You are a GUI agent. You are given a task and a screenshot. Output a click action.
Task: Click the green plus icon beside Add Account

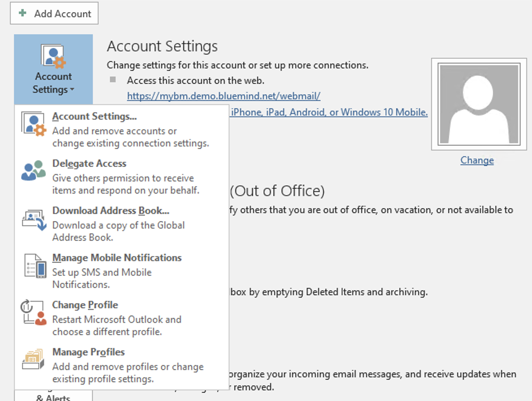pos(23,13)
